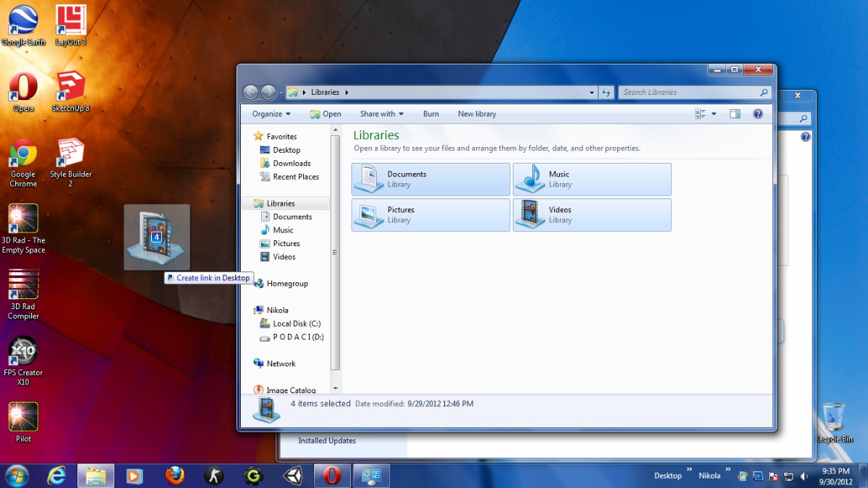Open the Music library tile
Viewport: 868px width, 488px height.
pyautogui.click(x=592, y=179)
